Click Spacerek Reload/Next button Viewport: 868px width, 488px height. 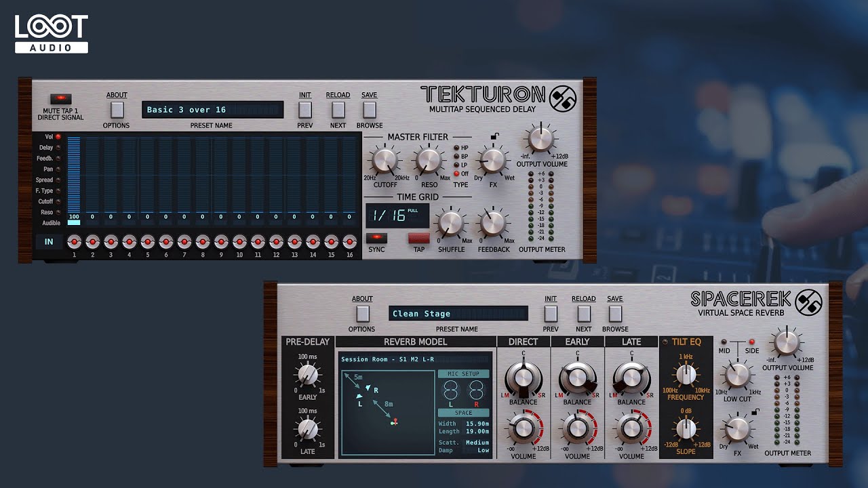(x=583, y=313)
